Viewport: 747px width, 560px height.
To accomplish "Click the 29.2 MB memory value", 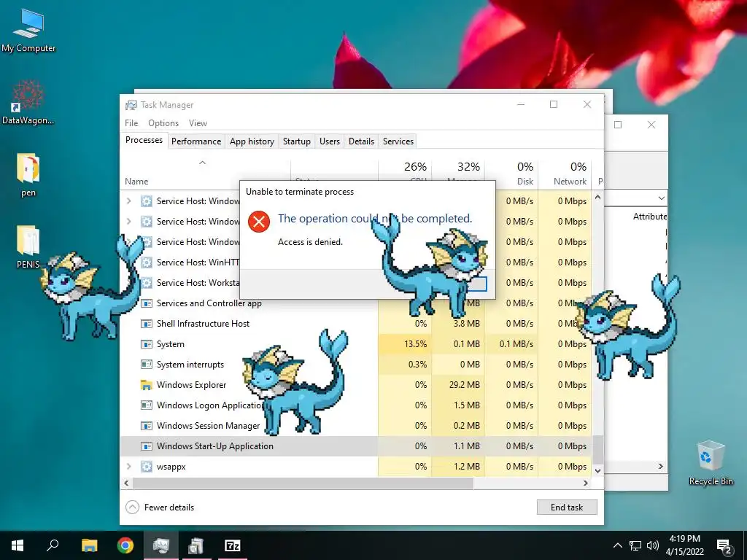I will [x=465, y=385].
